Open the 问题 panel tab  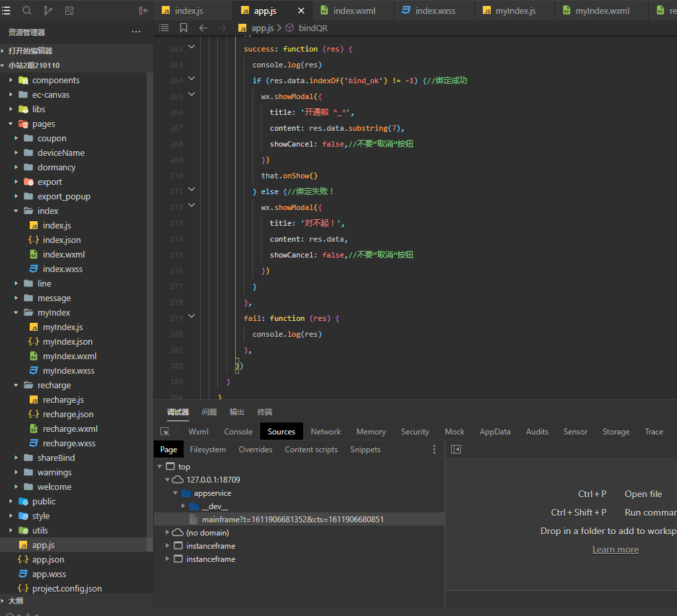click(x=209, y=412)
